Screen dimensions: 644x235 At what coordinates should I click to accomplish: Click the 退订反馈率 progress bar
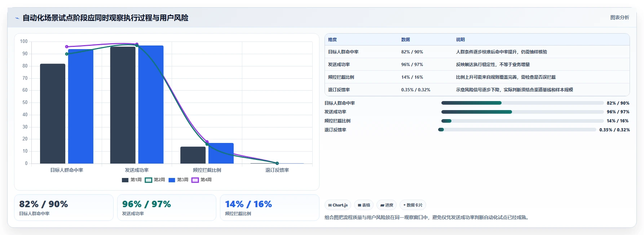pos(517,130)
